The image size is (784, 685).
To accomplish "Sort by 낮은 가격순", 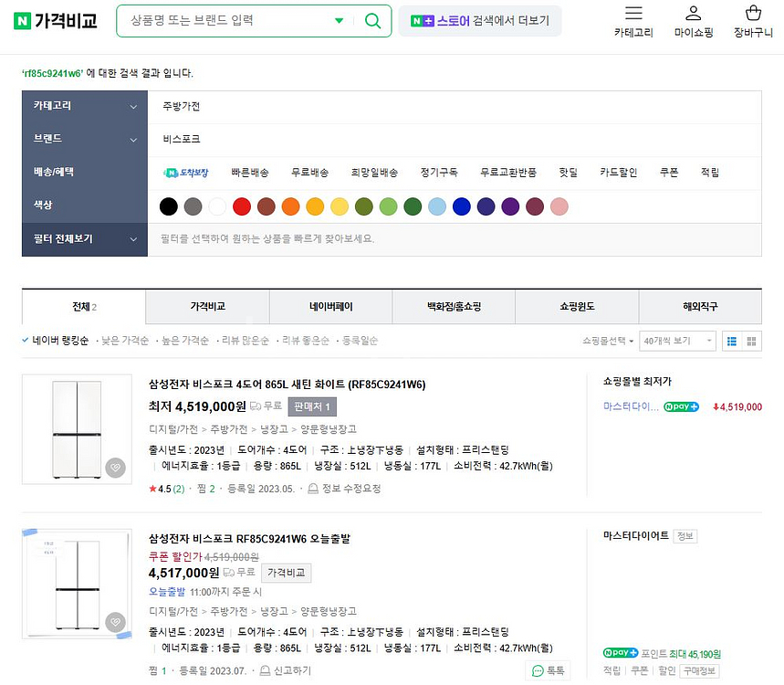I will (x=125, y=341).
